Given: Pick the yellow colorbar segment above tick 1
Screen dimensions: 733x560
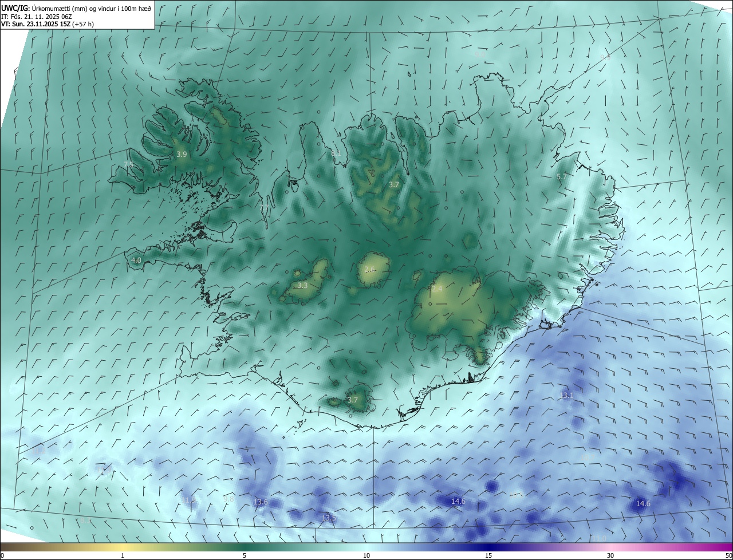Looking at the screenshot, I should (123, 547).
